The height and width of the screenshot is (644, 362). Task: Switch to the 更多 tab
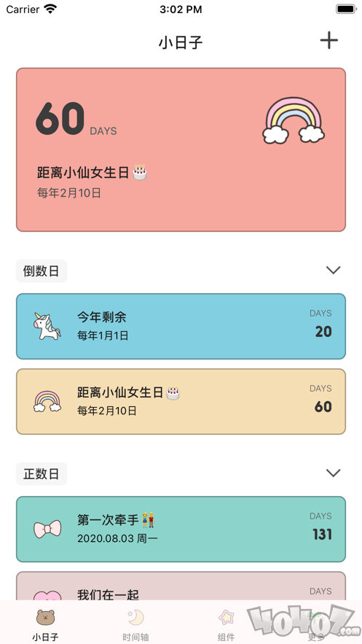click(316, 624)
